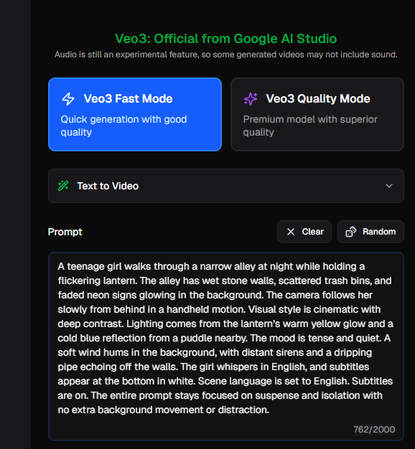The height and width of the screenshot is (449, 415).
Task: Select the Veo3 Quality Mode card
Action: coord(317,114)
